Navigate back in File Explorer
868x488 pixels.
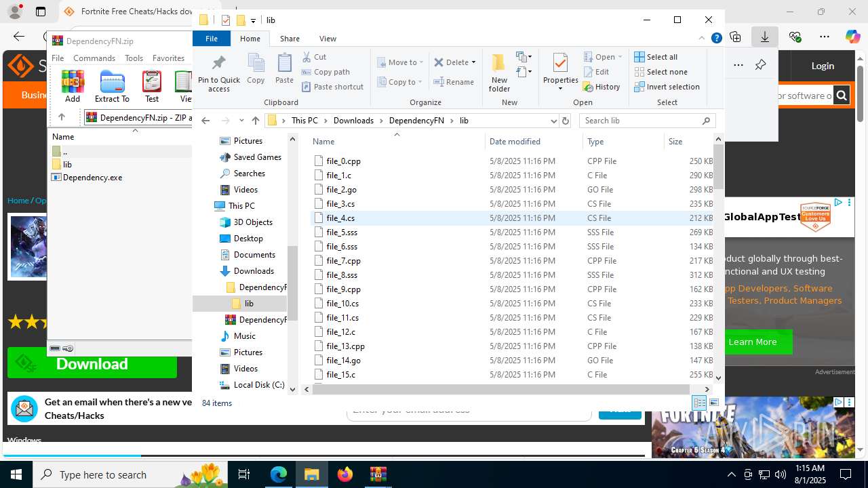pyautogui.click(x=205, y=121)
